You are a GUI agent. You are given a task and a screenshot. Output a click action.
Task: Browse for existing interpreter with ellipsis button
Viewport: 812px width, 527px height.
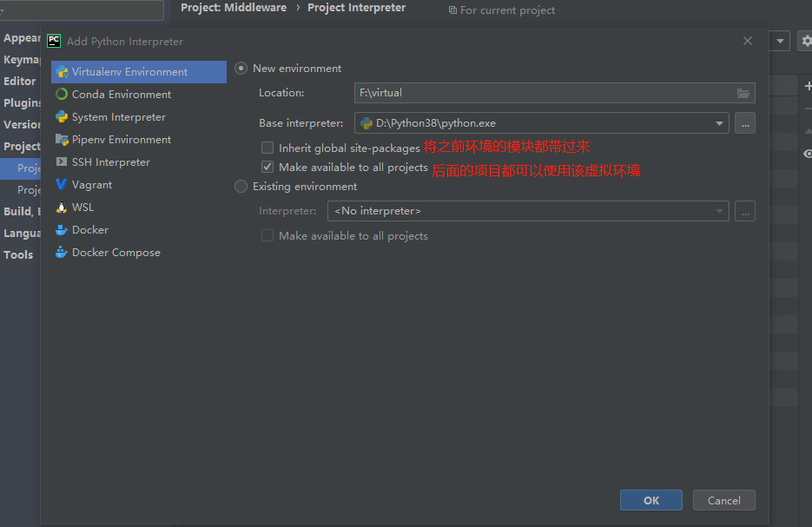tap(744, 211)
